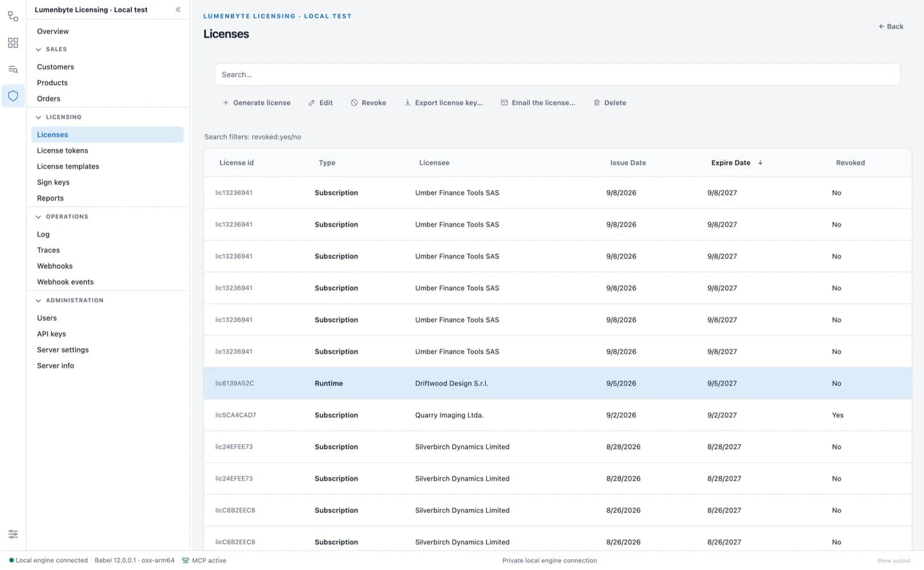924x570 pixels.
Task: Navigate to Webhook events
Action: tap(65, 282)
